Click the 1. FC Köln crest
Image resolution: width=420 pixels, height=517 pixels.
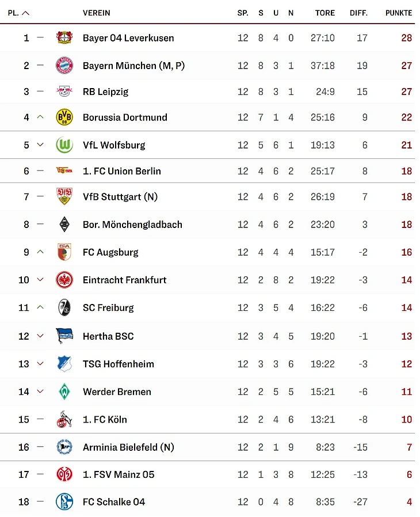coord(64,419)
